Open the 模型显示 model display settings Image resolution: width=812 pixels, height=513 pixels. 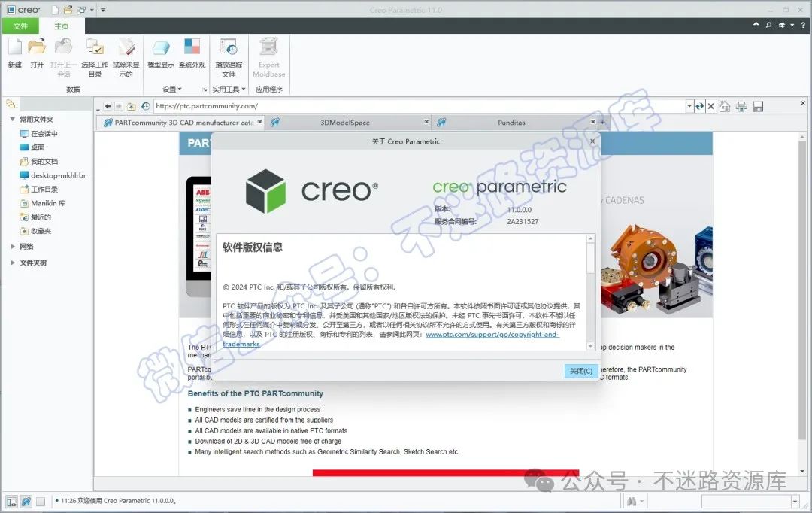click(161, 48)
